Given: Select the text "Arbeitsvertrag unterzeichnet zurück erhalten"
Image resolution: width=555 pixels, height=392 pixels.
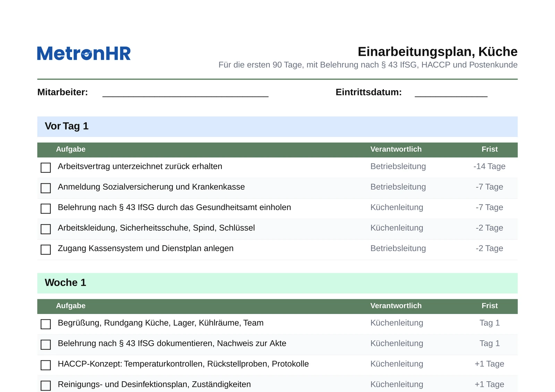Looking at the screenshot, I should pyautogui.click(x=140, y=167).
